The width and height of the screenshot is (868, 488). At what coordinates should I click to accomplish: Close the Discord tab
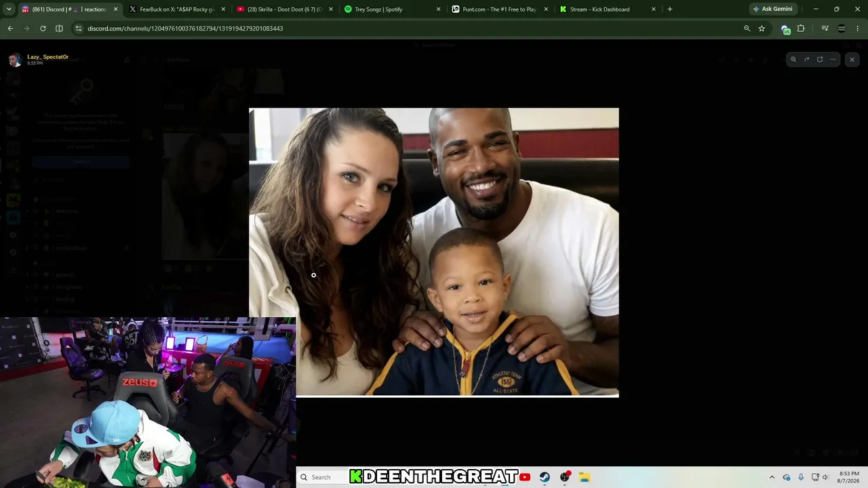coord(115,9)
